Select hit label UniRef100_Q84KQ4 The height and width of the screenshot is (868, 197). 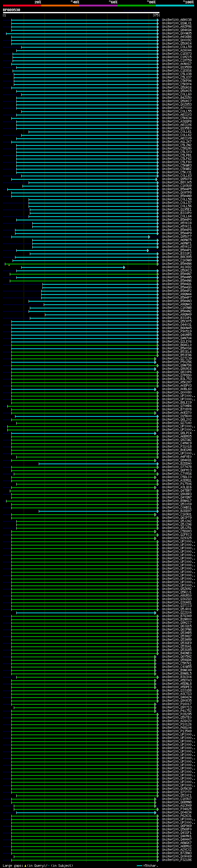177,30
